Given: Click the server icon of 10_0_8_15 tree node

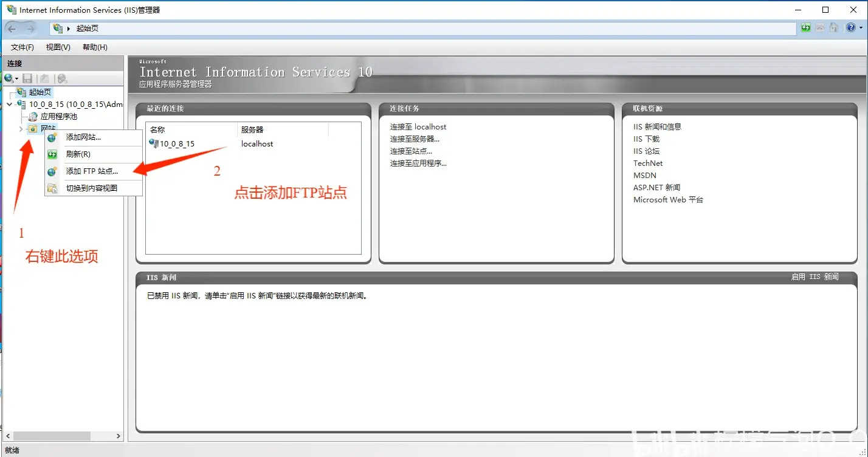Looking at the screenshot, I should pyautogui.click(x=22, y=104).
